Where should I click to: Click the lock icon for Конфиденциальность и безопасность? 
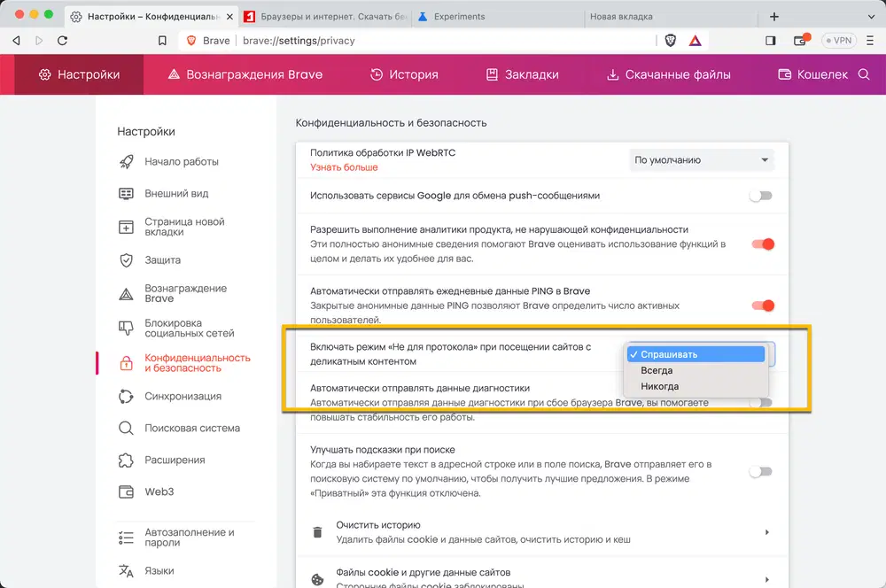[126, 363]
